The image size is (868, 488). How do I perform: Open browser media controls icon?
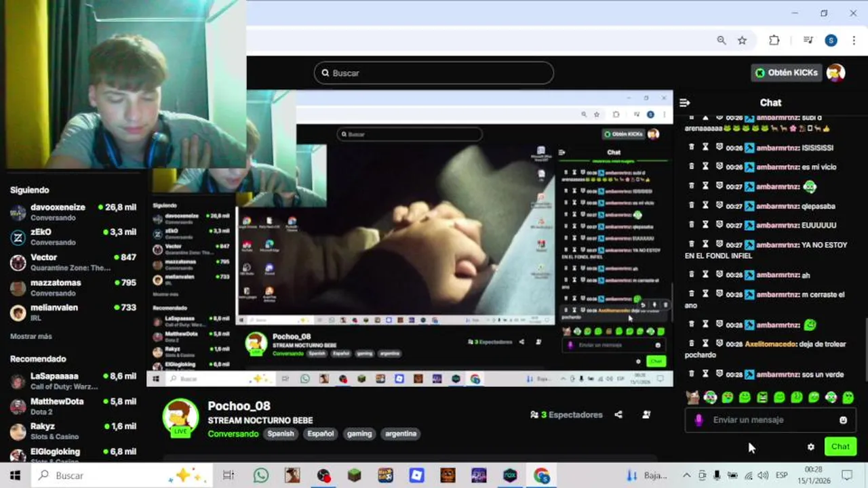coord(808,40)
